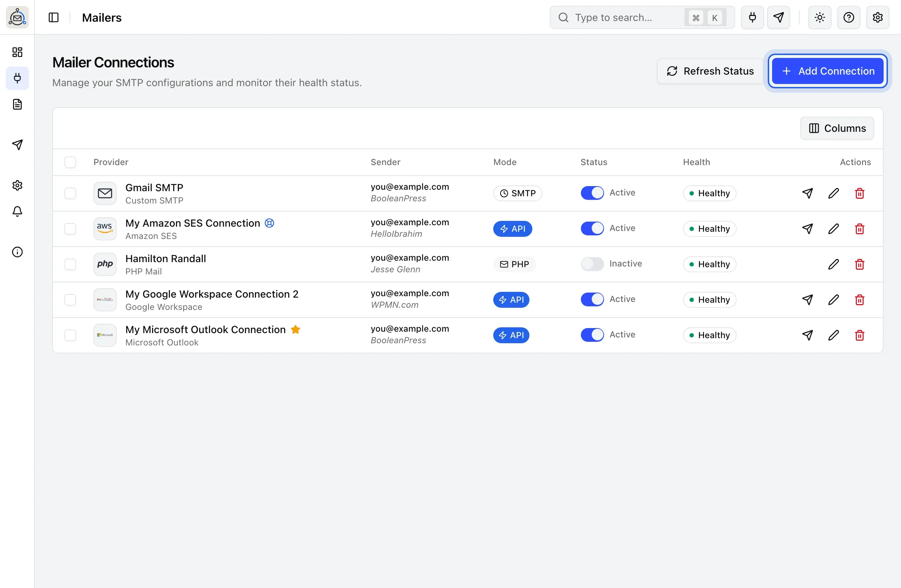Open the Columns dropdown
Viewport: 901px width, 588px height.
pos(837,128)
